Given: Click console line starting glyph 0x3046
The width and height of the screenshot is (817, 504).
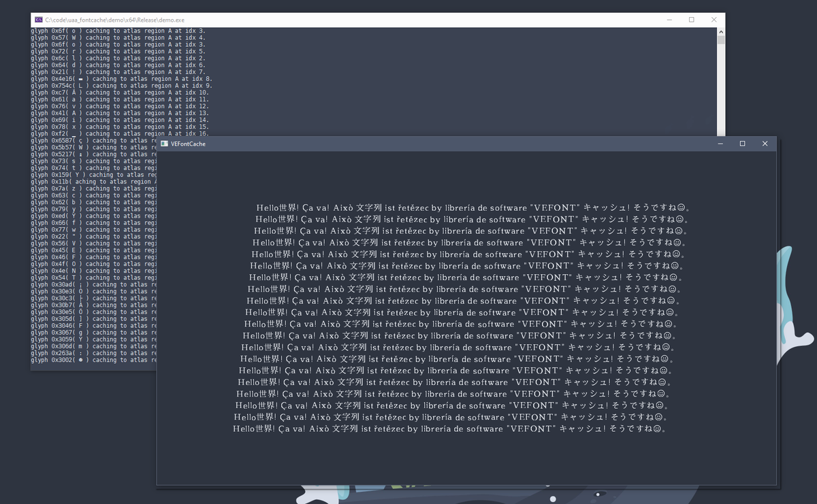Looking at the screenshot, I should pyautogui.click(x=94, y=326).
